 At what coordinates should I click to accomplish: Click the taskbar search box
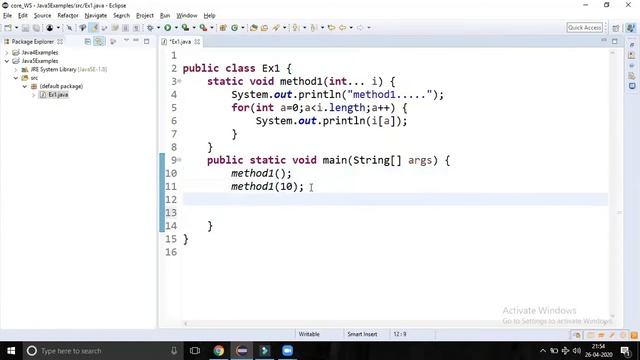click(x=102, y=351)
